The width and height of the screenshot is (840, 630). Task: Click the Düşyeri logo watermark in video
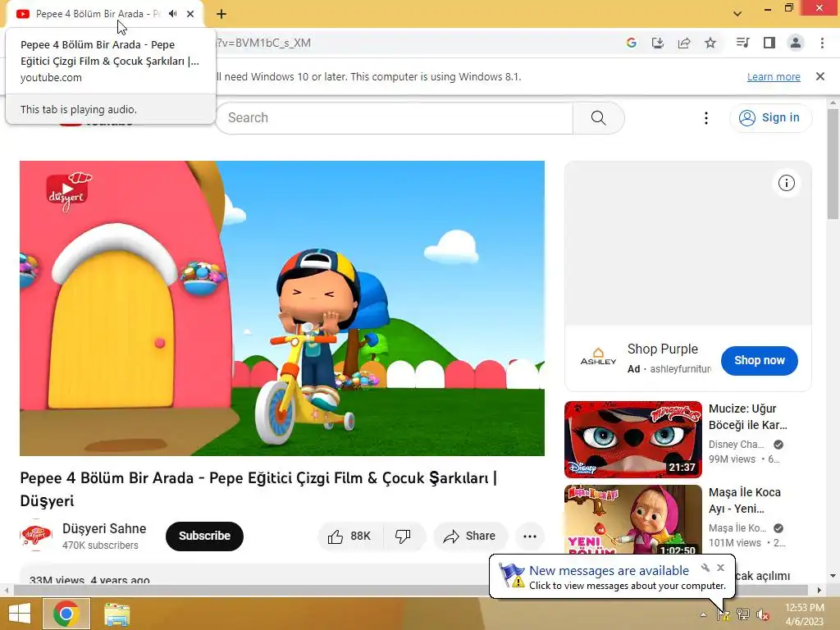pos(69,192)
